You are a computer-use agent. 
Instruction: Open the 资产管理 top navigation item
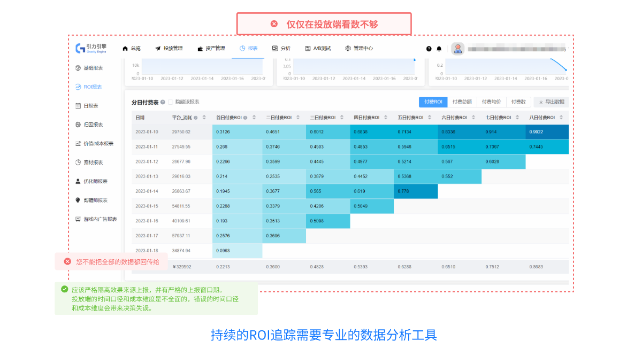point(211,49)
